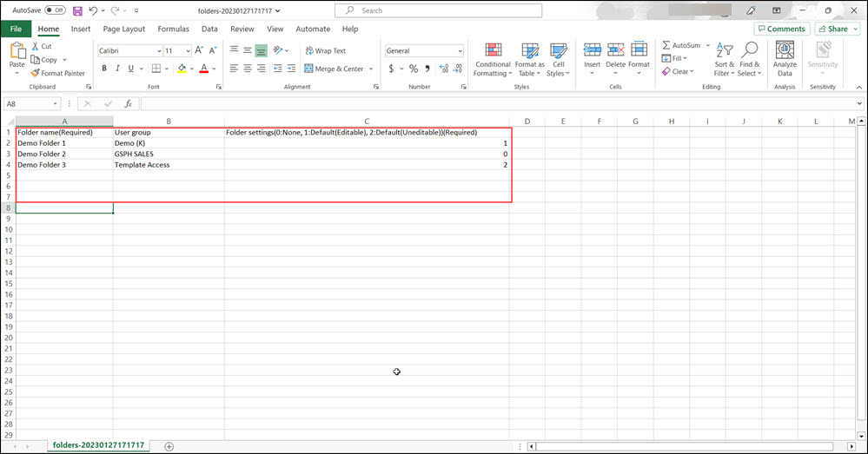The height and width of the screenshot is (454, 868).
Task: Select sheet tab folders-20230127171717
Action: pyautogui.click(x=98, y=445)
